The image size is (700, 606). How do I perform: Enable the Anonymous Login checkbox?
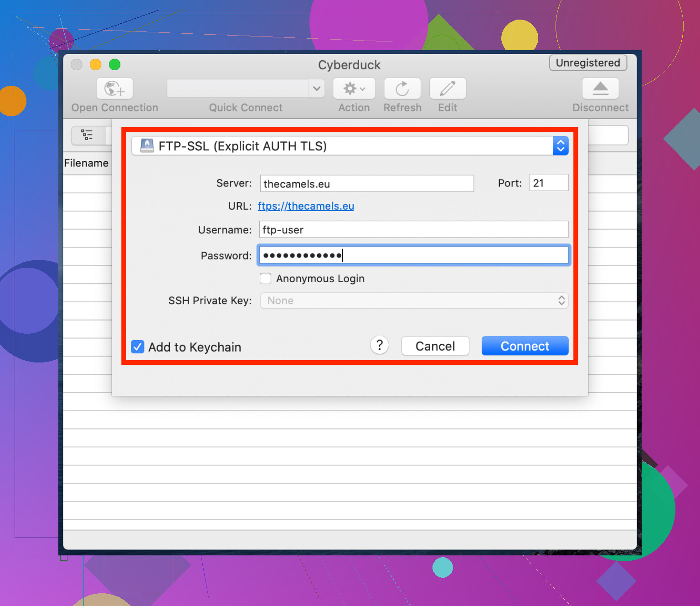(265, 279)
